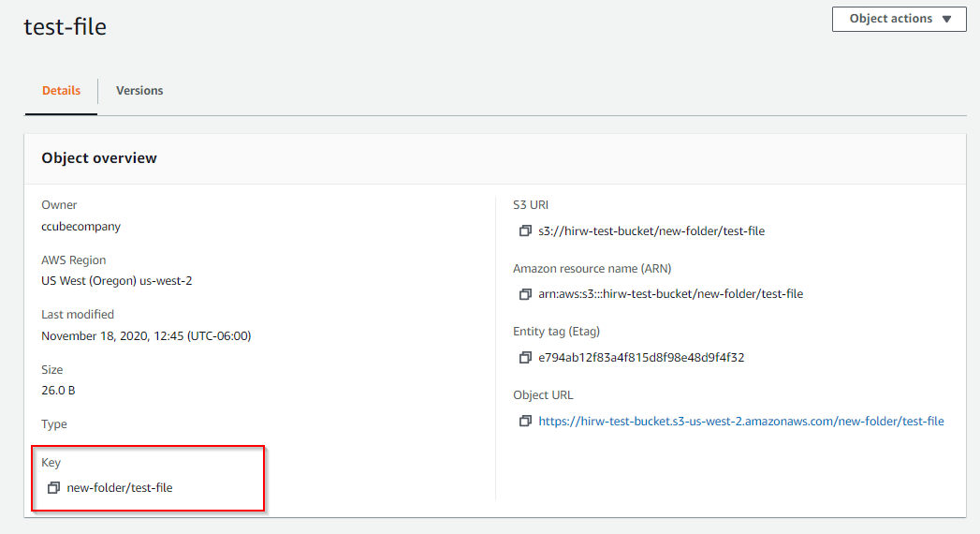Click the new-folder/test-file key text
The image size is (980, 534).
coord(120,488)
